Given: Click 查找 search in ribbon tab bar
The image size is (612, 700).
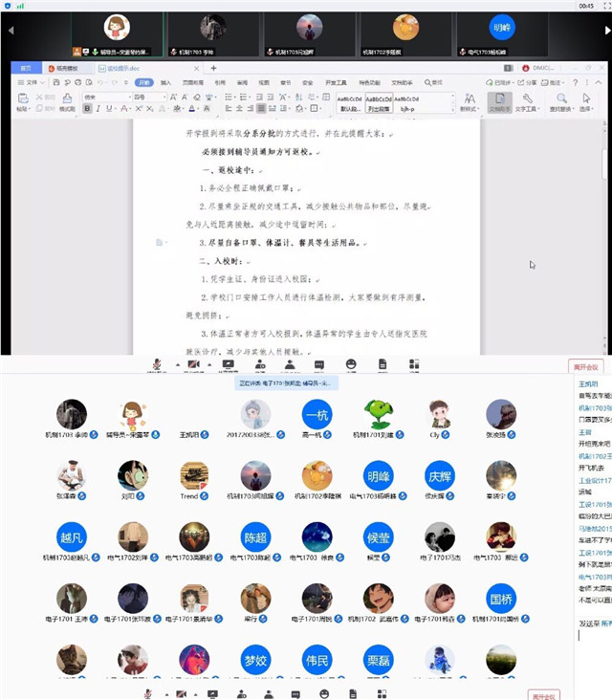Looking at the screenshot, I should [433, 82].
